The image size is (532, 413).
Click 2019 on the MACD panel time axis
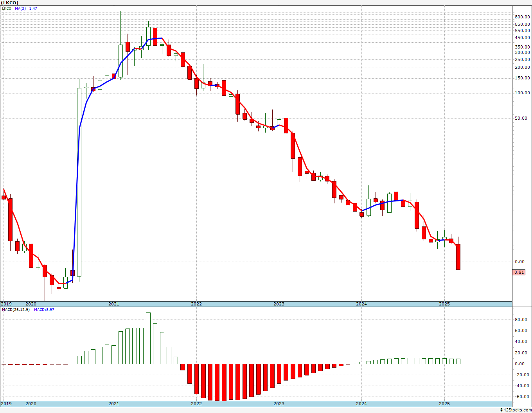[6, 404]
